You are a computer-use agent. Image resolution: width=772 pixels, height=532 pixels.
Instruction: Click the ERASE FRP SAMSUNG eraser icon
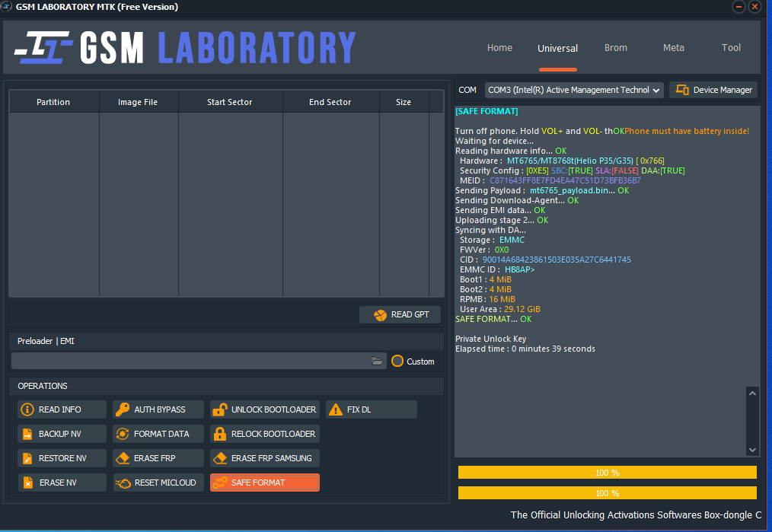[219, 458]
